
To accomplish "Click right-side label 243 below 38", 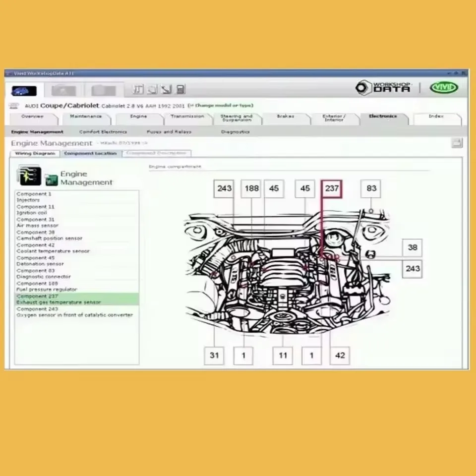I will (412, 269).
